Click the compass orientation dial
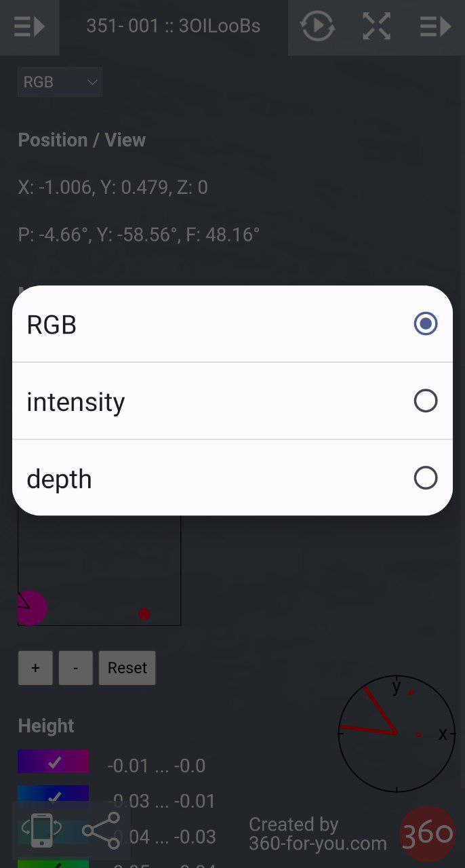This screenshot has width=465, height=868. [397, 733]
